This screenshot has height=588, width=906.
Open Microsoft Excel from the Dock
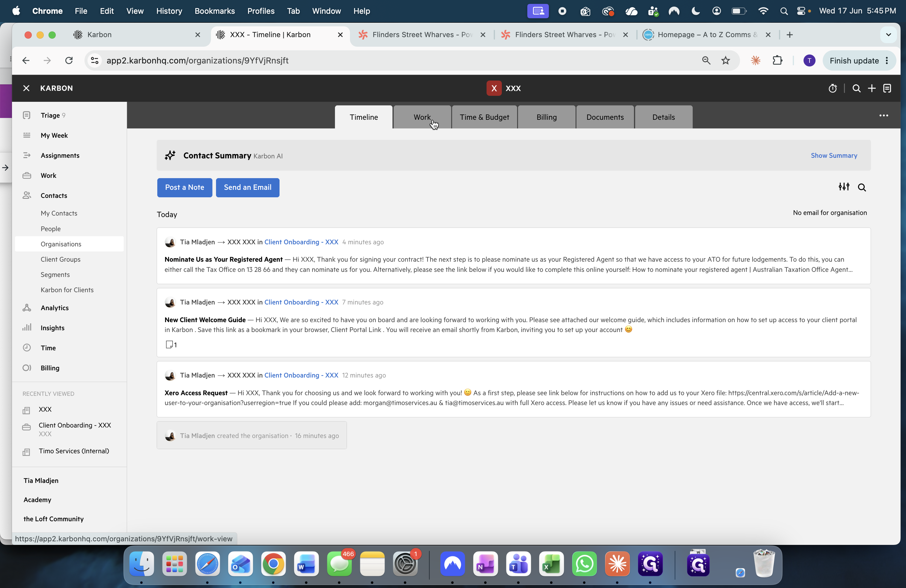coord(551,564)
